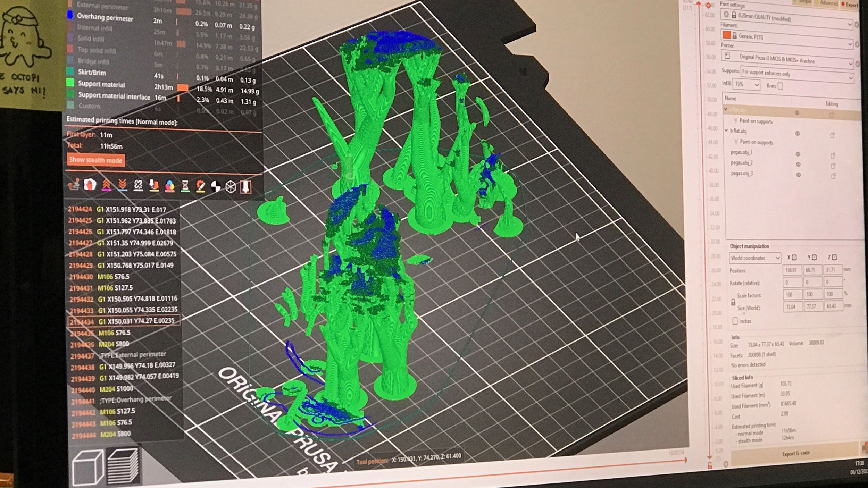
Task: Open the Print settings preset dropdown
Action: click(786, 19)
